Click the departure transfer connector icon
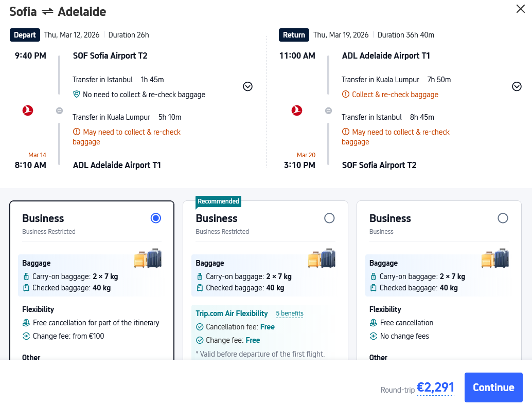 tap(59, 110)
